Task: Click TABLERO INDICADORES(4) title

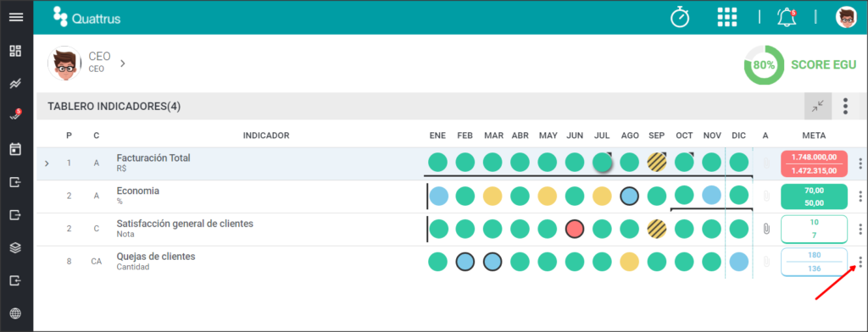Action: coord(114,106)
